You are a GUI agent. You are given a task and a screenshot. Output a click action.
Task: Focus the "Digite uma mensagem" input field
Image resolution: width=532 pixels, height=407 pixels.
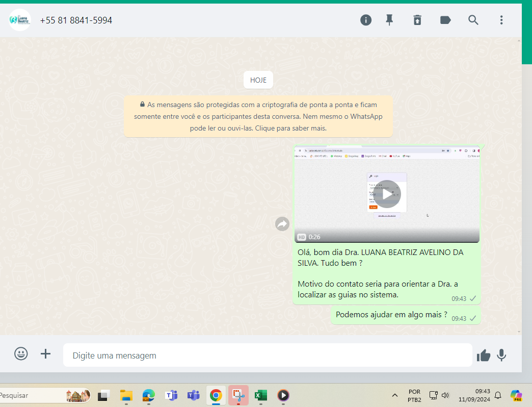click(268, 355)
